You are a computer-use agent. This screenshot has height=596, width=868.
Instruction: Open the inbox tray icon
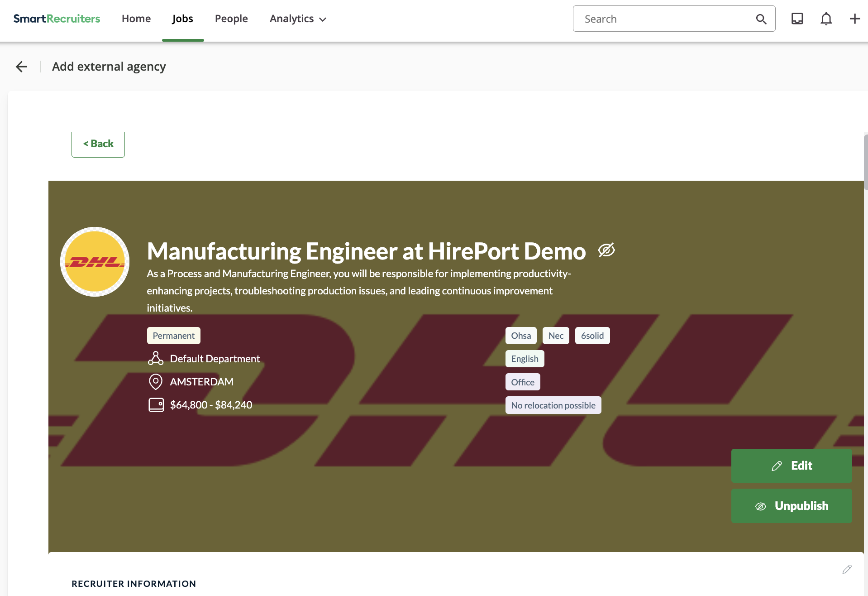[x=797, y=19]
